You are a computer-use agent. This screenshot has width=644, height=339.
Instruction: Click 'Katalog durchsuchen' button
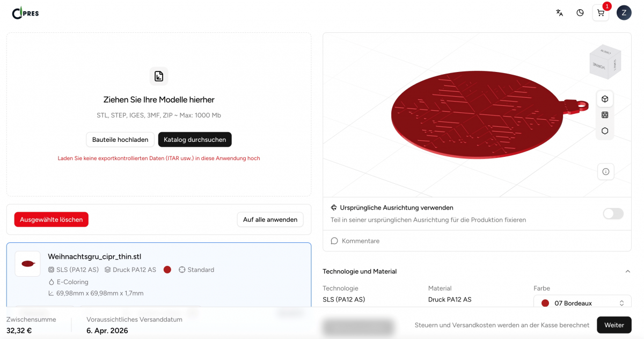[x=195, y=140]
